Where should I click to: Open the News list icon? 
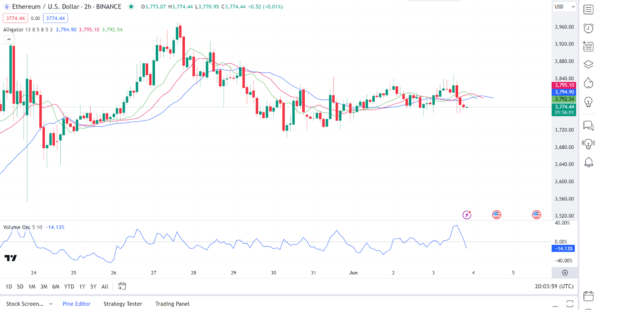pos(588,46)
